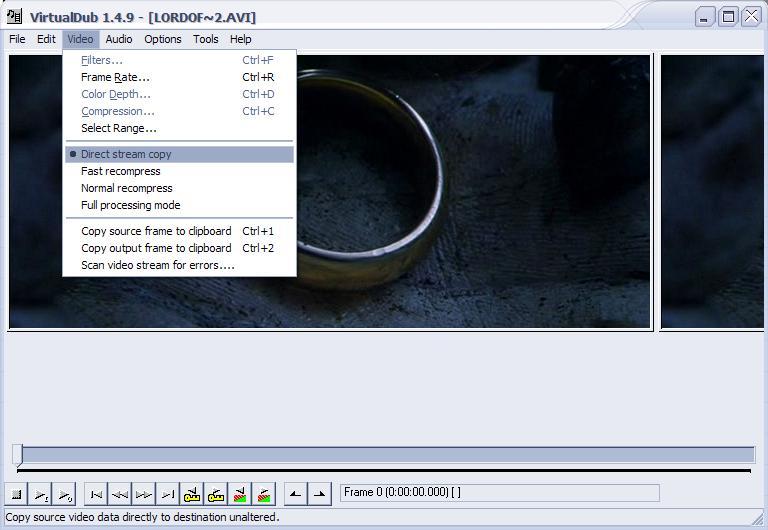768x530 pixels.
Task: Click the middle of the seek bar
Action: pos(384,455)
